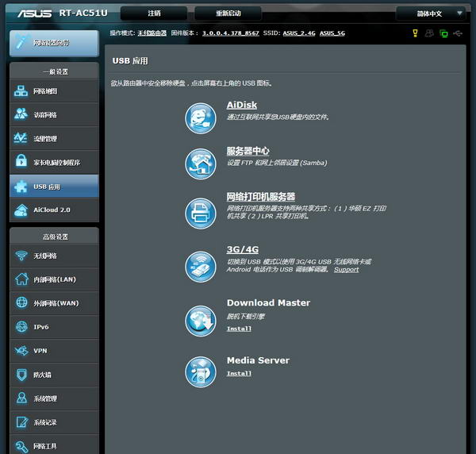Image resolution: width=476 pixels, height=454 pixels.
Task: Open the 网络地图 menu item
Action: coord(54,90)
